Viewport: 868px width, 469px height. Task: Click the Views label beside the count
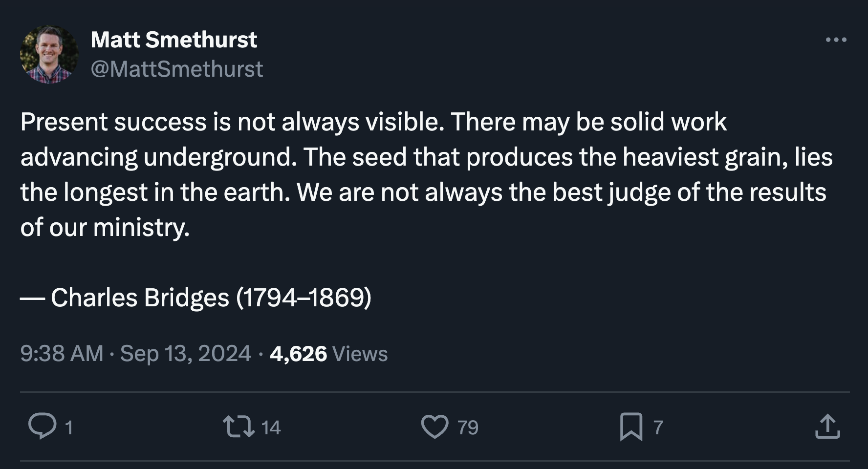(x=360, y=353)
